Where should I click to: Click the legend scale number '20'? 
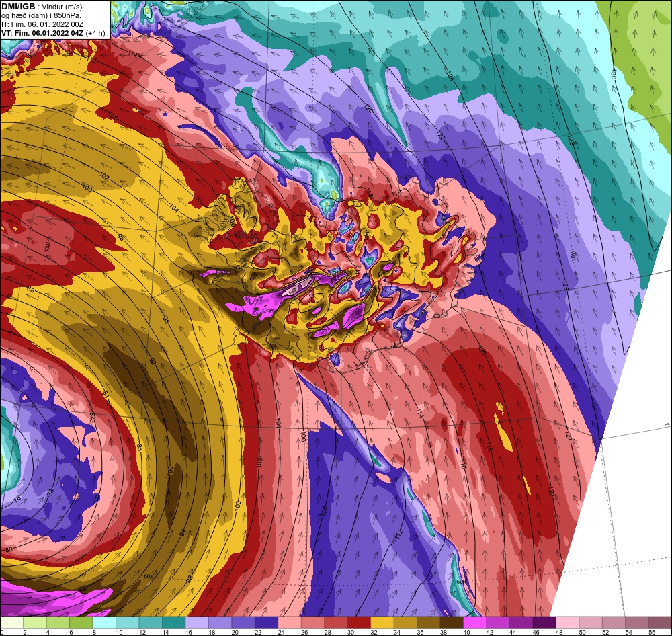(x=235, y=632)
